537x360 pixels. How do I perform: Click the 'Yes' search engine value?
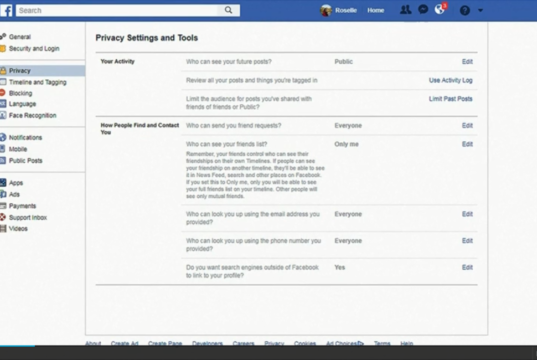click(x=340, y=268)
